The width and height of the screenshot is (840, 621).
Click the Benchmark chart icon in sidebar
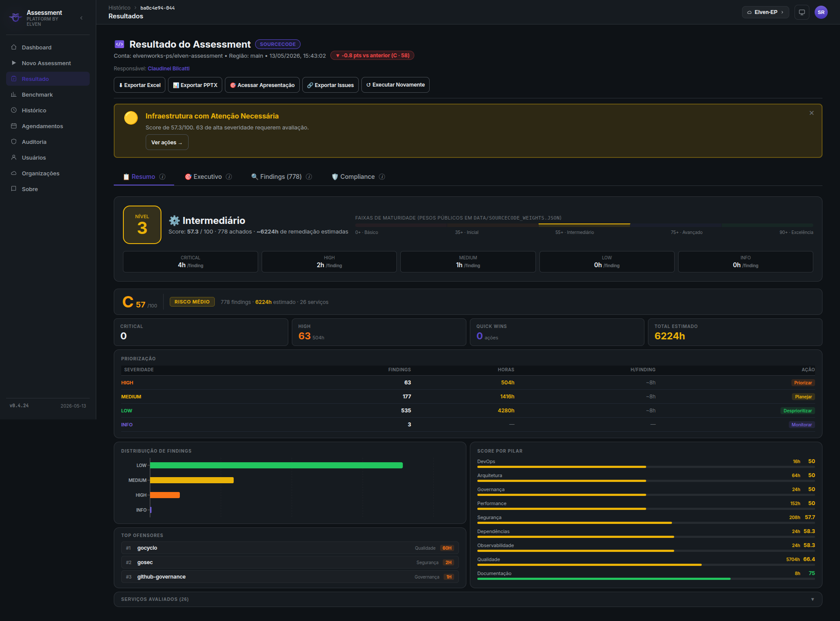click(x=14, y=94)
